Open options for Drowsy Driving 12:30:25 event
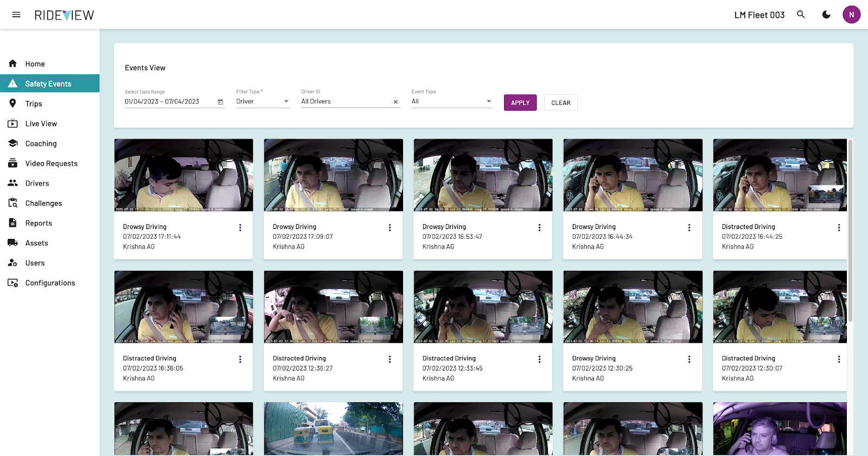 point(690,359)
